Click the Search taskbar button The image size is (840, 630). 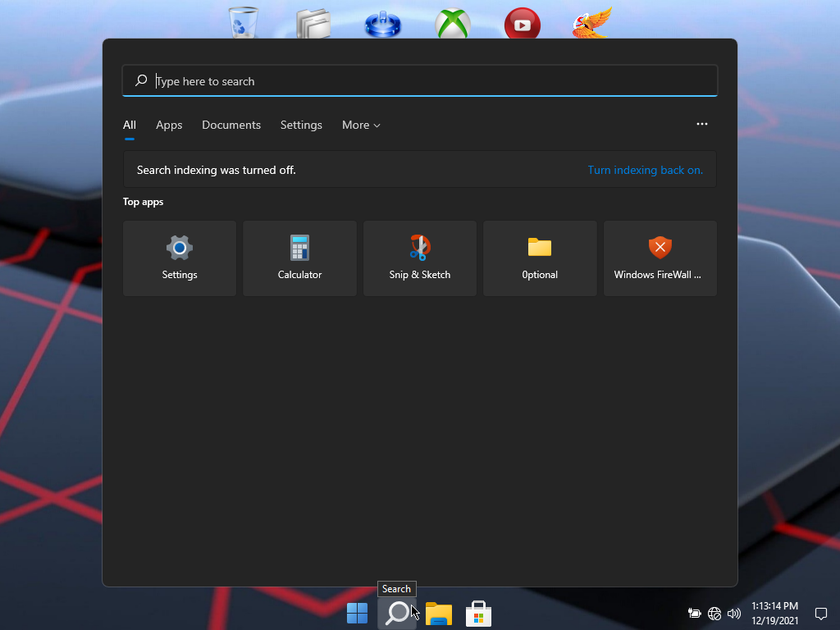tap(397, 614)
